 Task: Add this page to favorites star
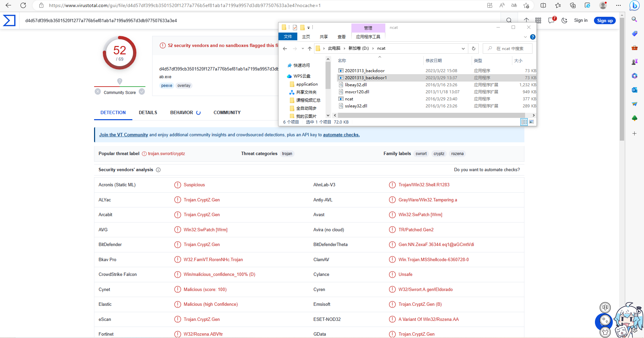pos(526,5)
